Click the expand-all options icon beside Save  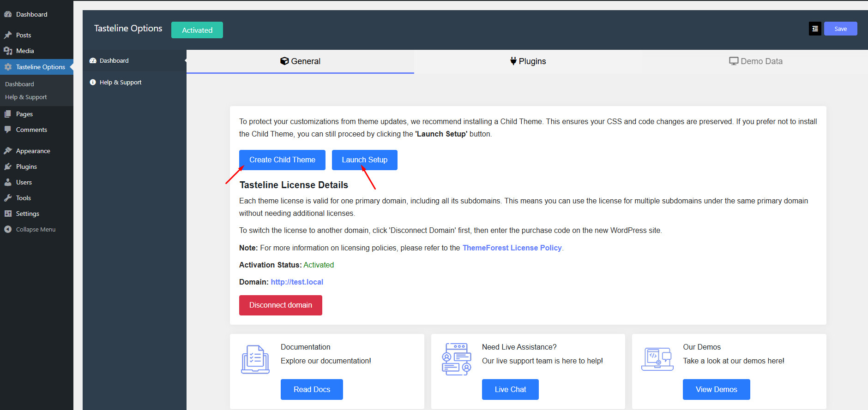[x=815, y=29]
